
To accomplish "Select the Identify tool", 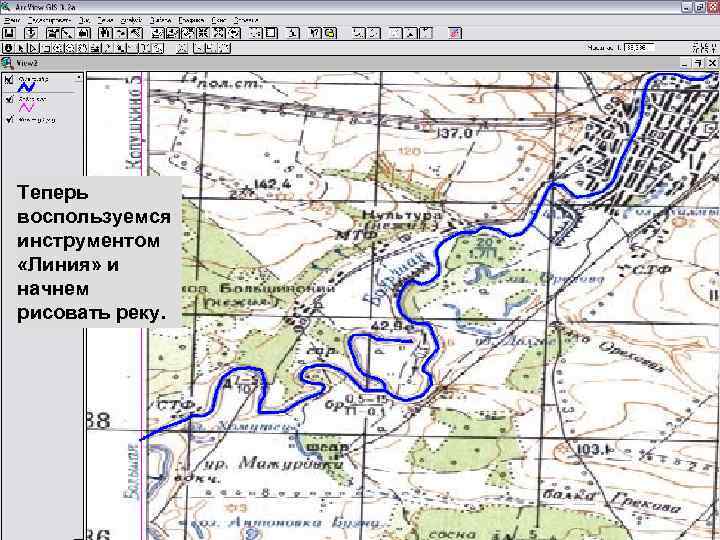I will click(9, 48).
